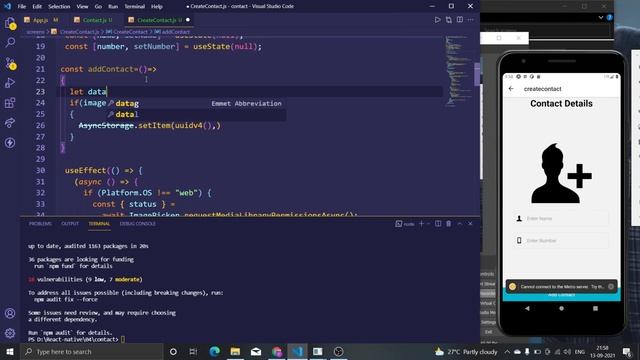640x360 pixels.
Task: Tap the Android back navigation button
Action: point(527,309)
